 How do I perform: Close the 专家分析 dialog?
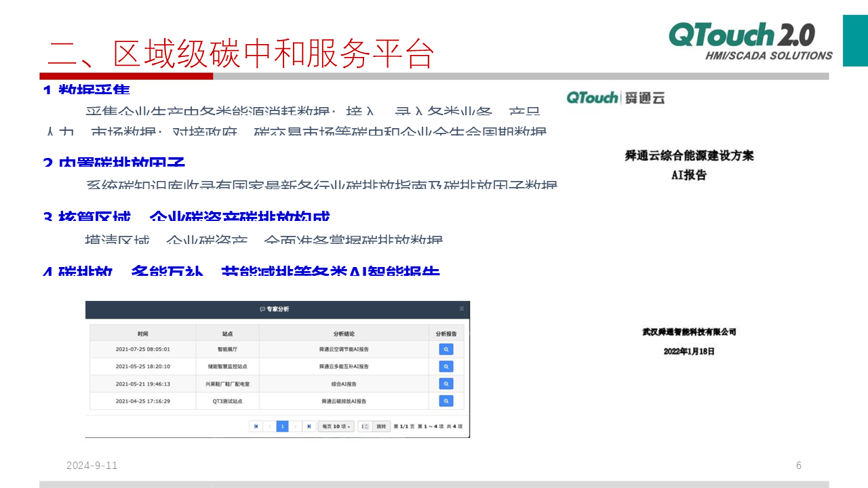[462, 308]
